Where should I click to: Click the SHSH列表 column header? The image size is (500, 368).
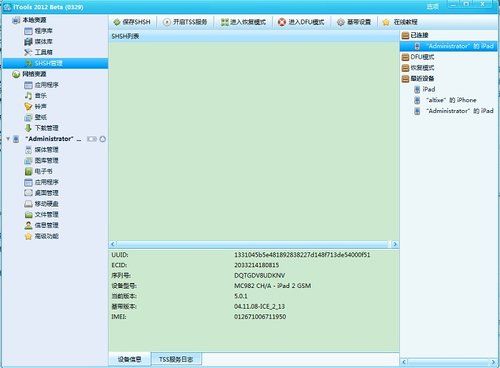(x=254, y=36)
